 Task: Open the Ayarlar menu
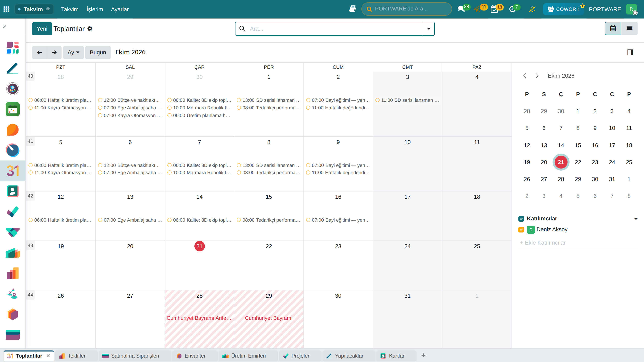point(120,9)
